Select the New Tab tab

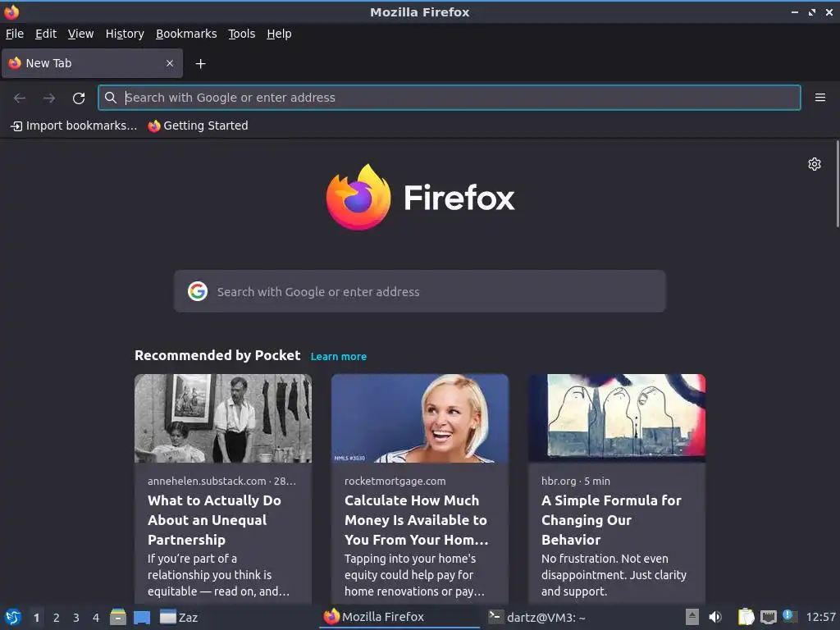(x=92, y=63)
